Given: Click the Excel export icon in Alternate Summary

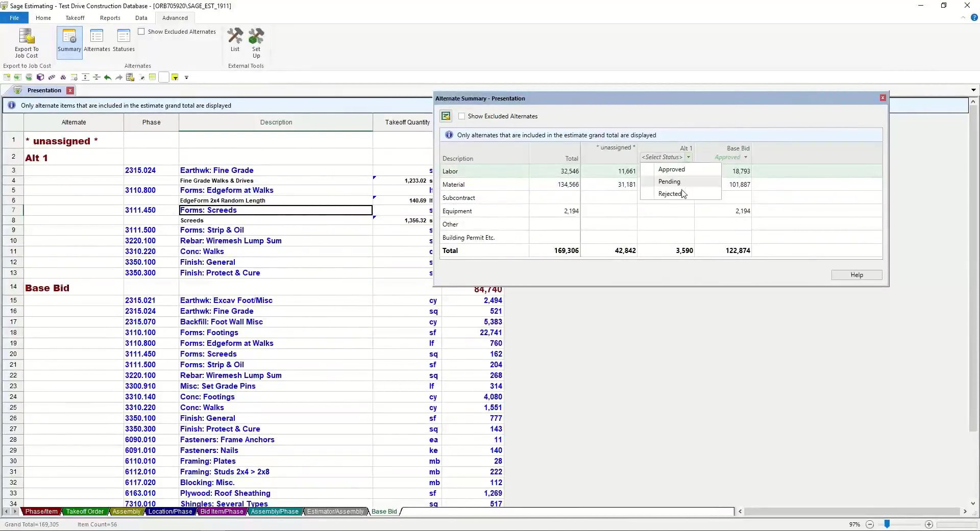Looking at the screenshot, I should pyautogui.click(x=446, y=116).
